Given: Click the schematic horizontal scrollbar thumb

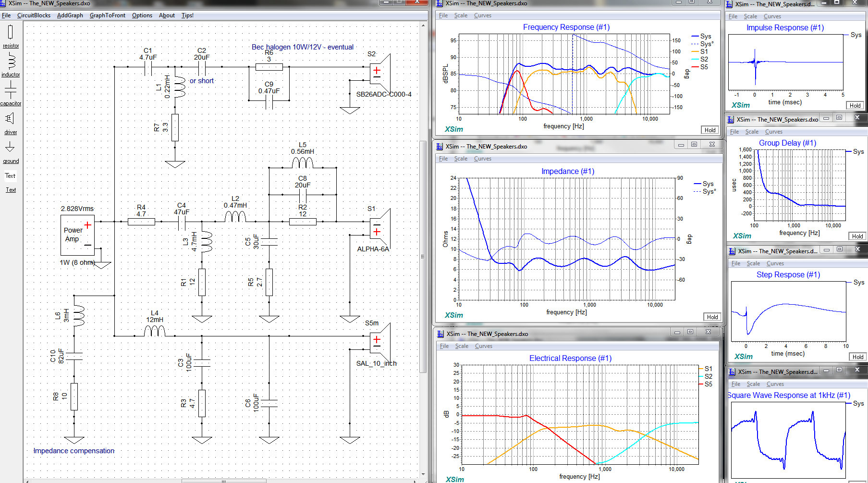Looking at the screenshot, I should point(224,481).
